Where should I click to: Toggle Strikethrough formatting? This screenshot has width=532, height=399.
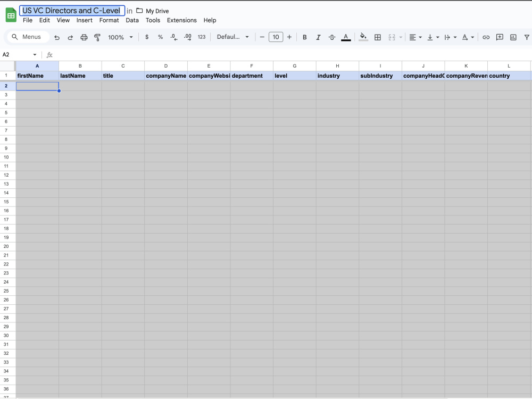[x=332, y=37]
